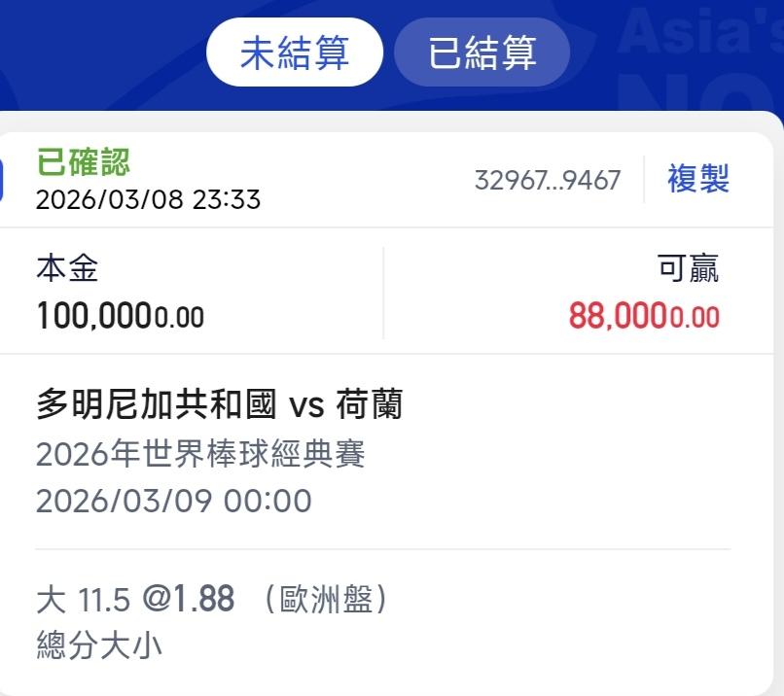The height and width of the screenshot is (696, 784).
Task: Click the 2026/03/08 23:33 bet timestamp
Action: click(x=148, y=199)
